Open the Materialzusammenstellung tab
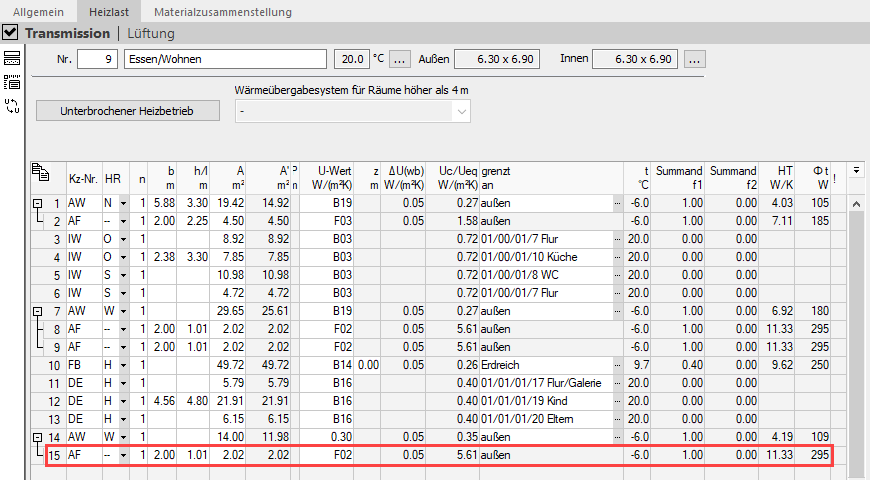Screen dimensions: 870x480 tap(223, 12)
